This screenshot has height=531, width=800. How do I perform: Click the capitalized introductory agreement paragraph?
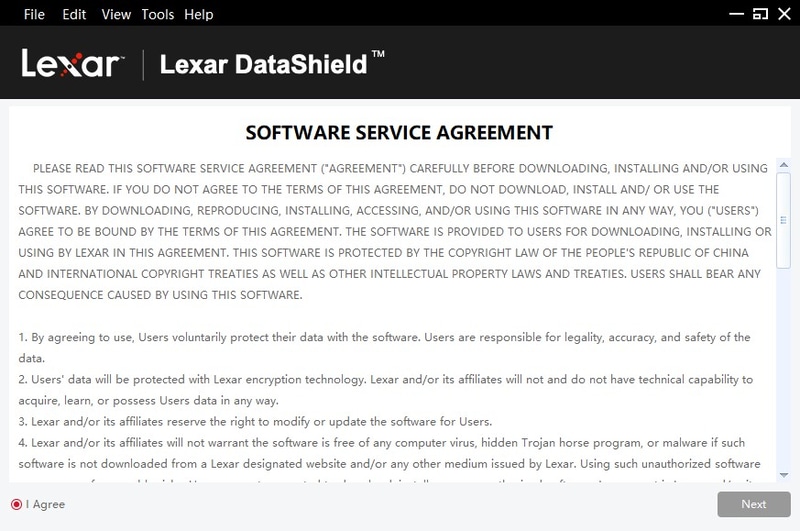395,231
